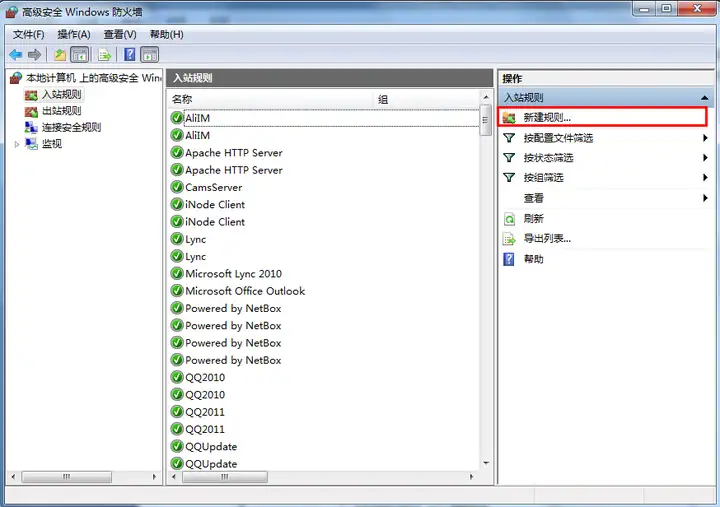Click the forward arrow toolbar icon
This screenshot has width=720, height=507.
click(x=34, y=55)
